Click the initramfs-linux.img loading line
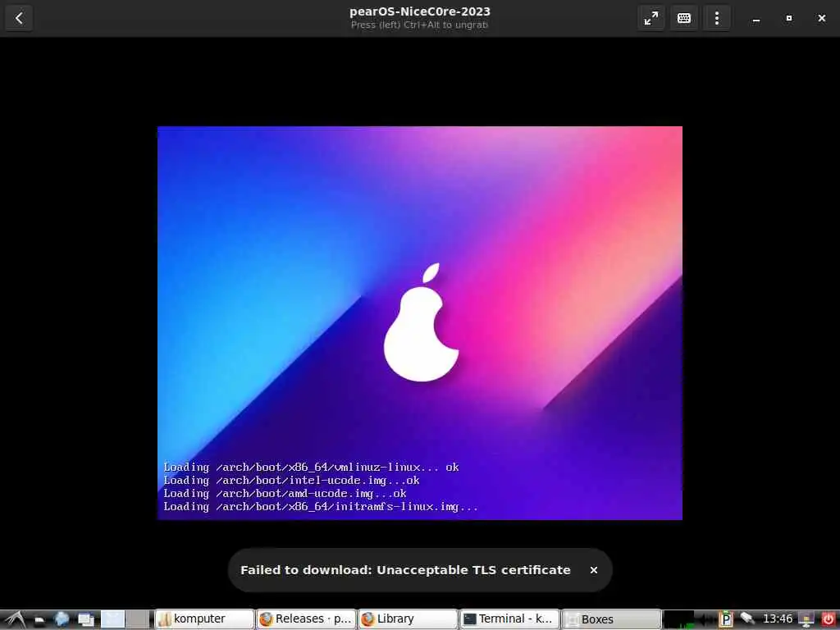 point(321,507)
